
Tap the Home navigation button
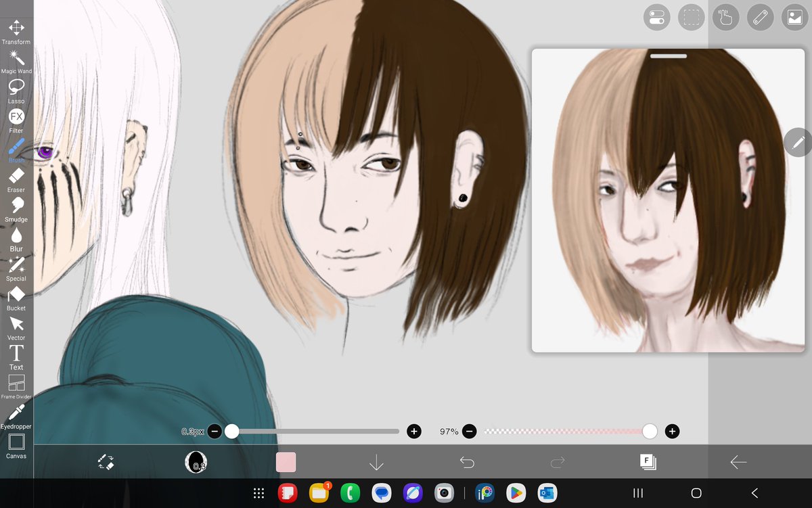(696, 493)
